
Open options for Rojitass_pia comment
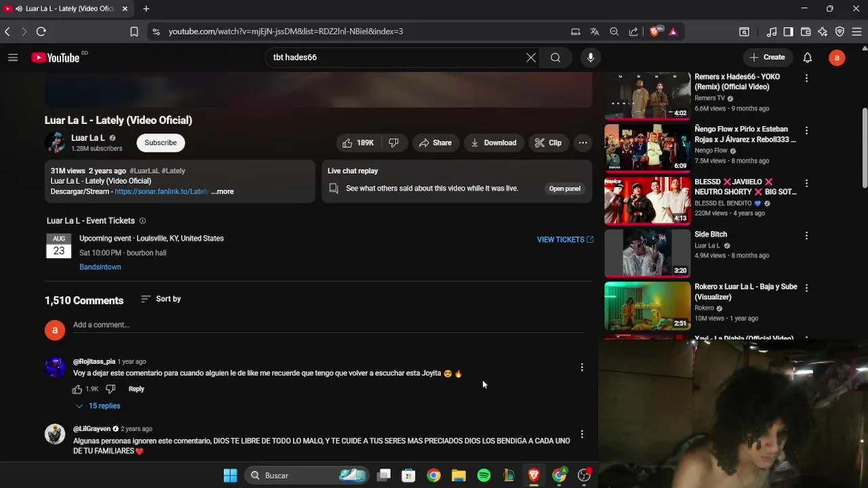(x=582, y=367)
